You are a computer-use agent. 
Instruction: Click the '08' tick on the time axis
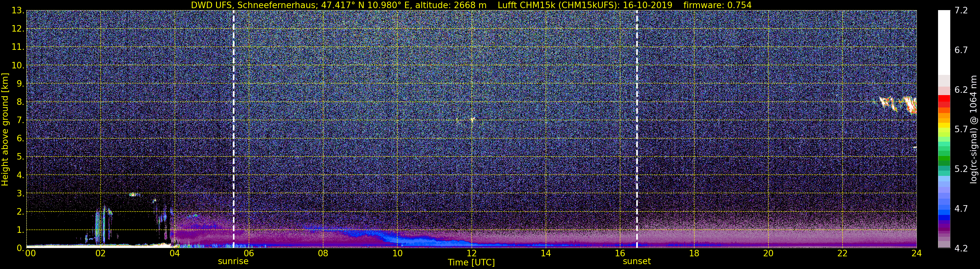323,254
